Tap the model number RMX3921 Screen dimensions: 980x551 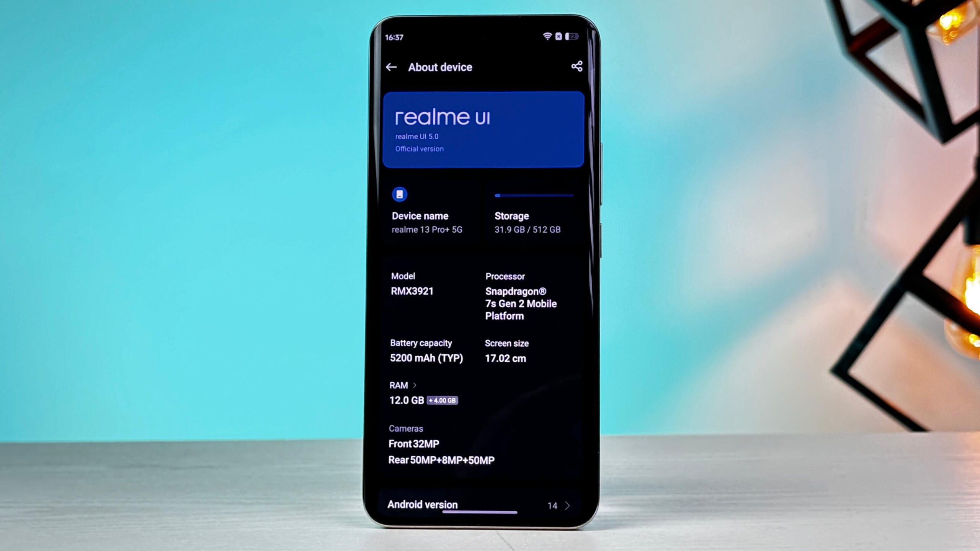coord(412,291)
